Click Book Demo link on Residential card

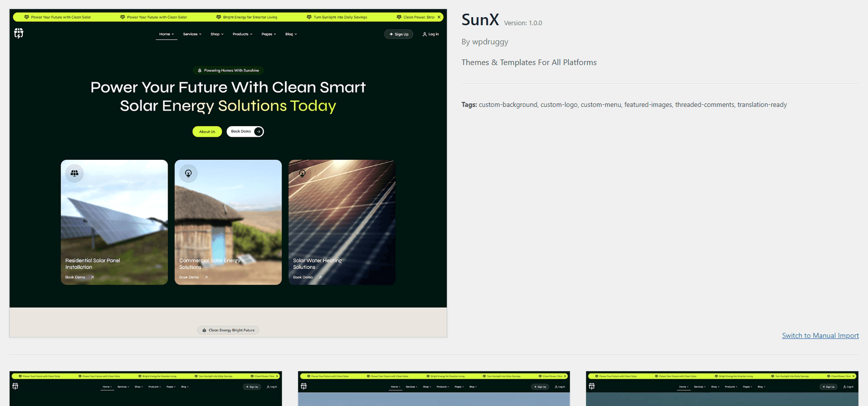(x=80, y=277)
